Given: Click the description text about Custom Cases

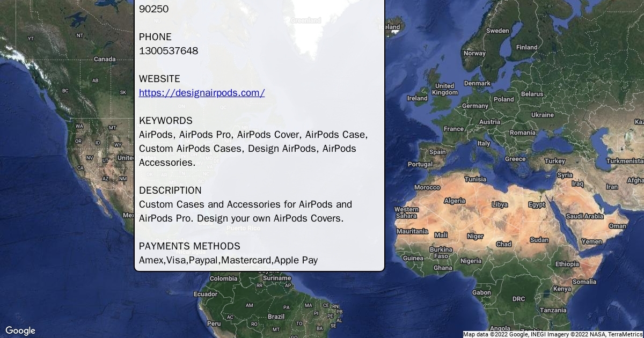Looking at the screenshot, I should click(x=245, y=211).
